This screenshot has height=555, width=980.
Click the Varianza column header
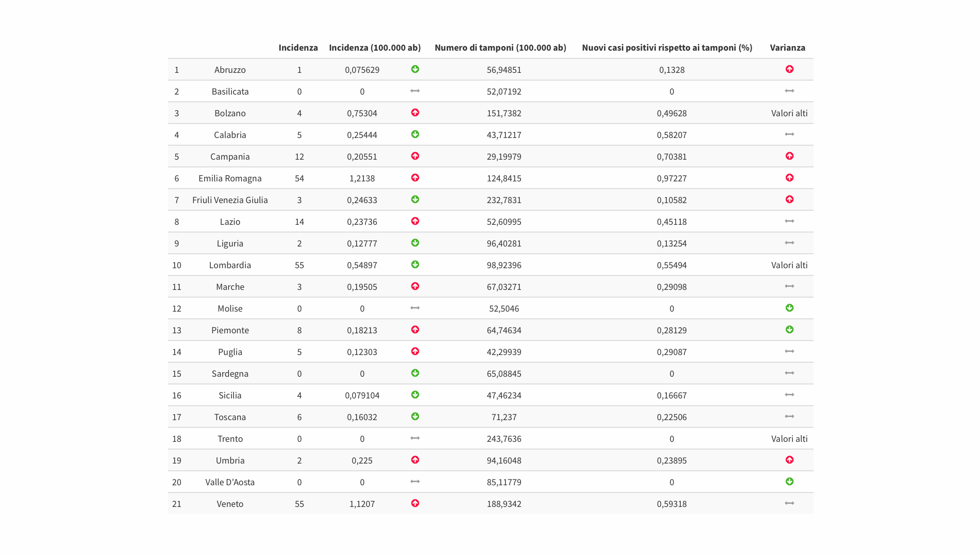pos(787,48)
